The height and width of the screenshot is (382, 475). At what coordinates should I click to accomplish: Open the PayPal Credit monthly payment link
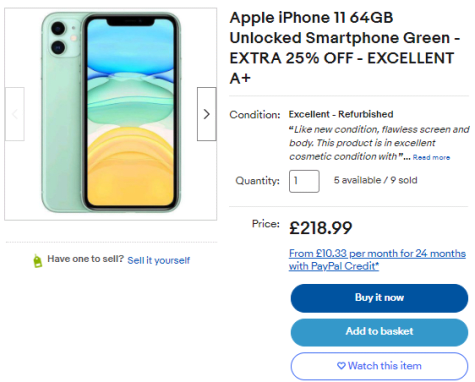(377, 260)
